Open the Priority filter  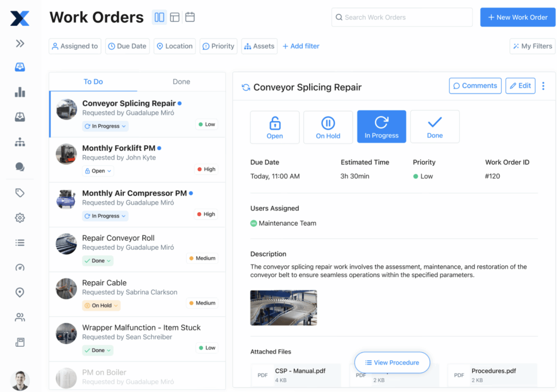[218, 46]
